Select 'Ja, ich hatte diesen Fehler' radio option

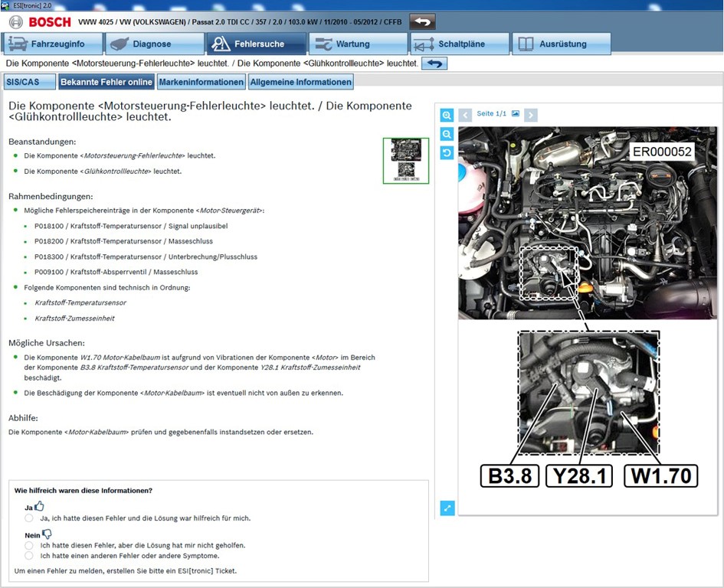coord(29,518)
